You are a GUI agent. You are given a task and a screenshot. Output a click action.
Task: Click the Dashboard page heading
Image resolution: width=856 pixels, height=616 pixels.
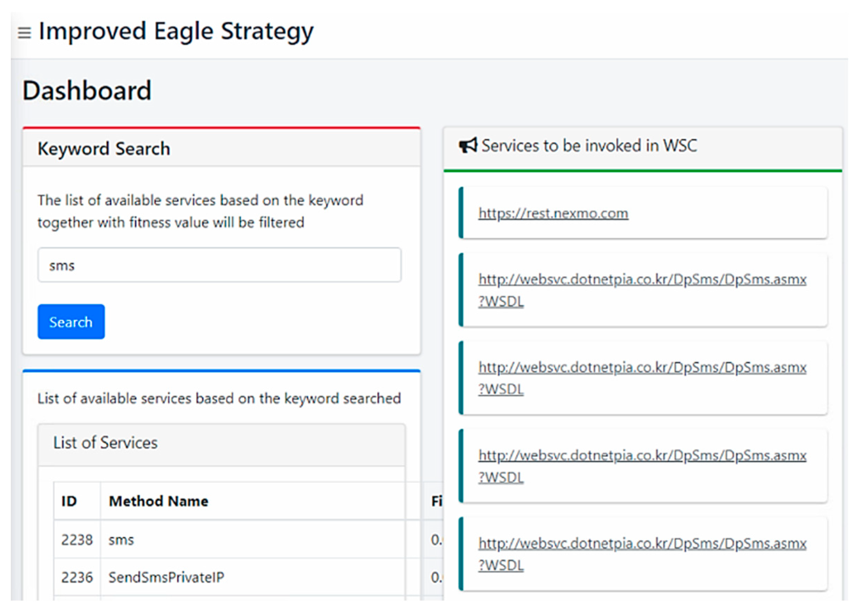click(87, 91)
